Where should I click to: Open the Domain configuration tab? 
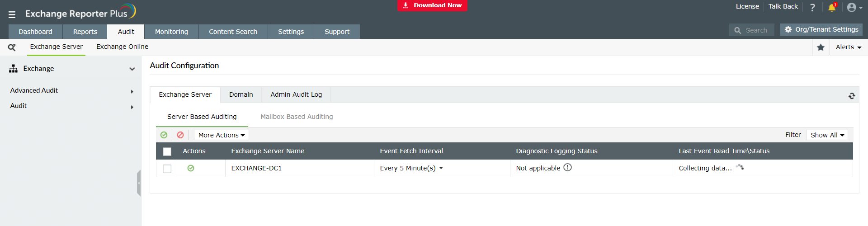(241, 94)
